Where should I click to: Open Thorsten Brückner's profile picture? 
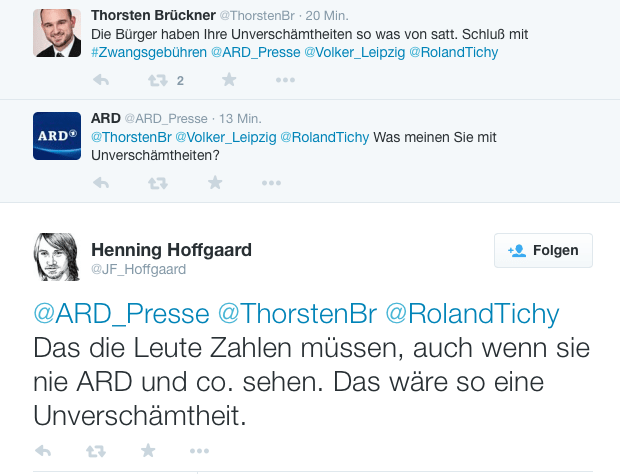57,32
